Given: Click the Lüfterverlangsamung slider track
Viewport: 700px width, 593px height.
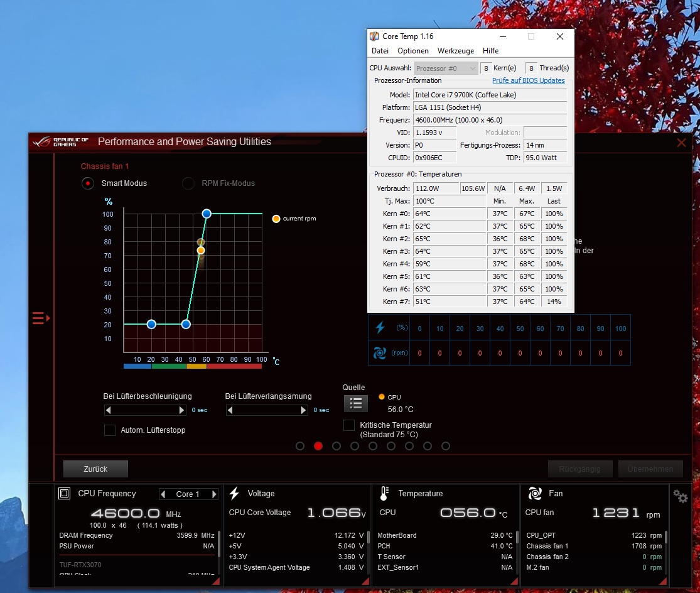Looking at the screenshot, I should click(267, 410).
